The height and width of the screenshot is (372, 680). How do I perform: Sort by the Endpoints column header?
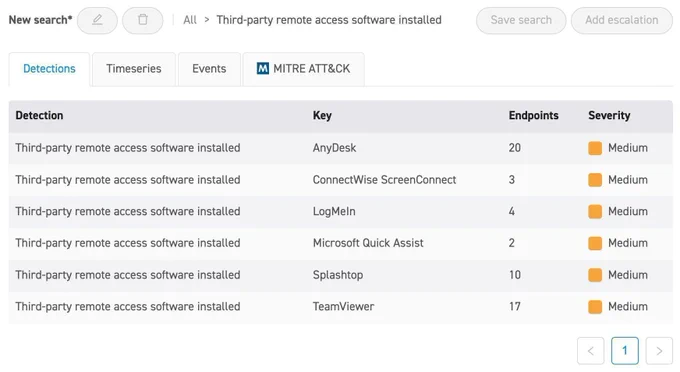coord(533,115)
